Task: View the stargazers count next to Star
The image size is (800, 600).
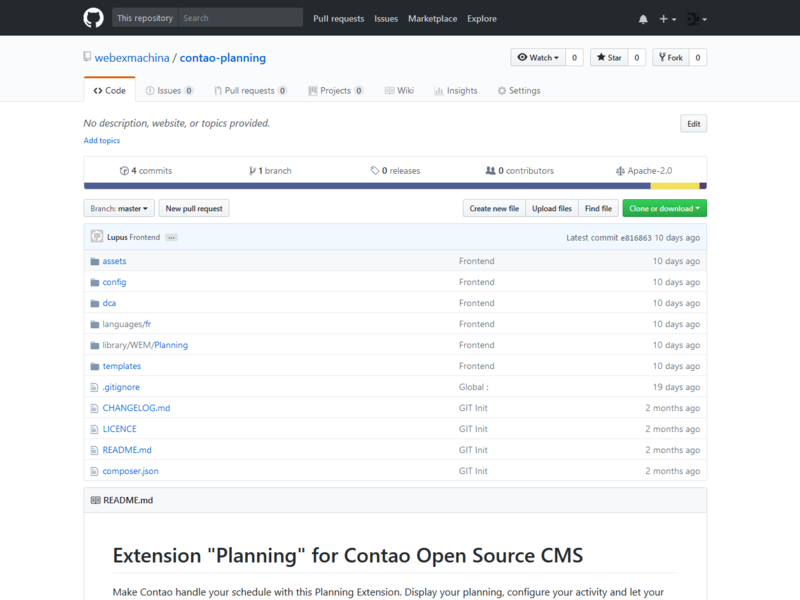Action: tap(637, 57)
